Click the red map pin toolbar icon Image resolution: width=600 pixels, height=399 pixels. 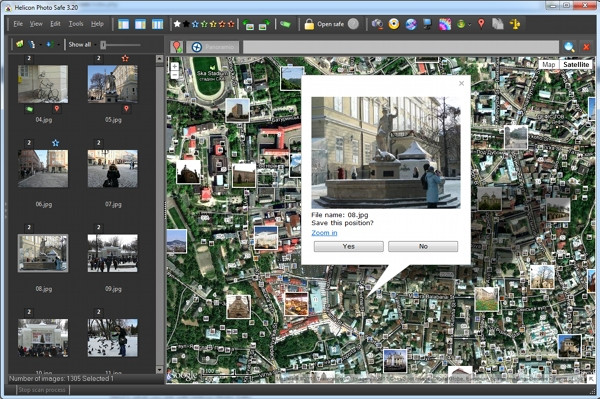[x=481, y=24]
